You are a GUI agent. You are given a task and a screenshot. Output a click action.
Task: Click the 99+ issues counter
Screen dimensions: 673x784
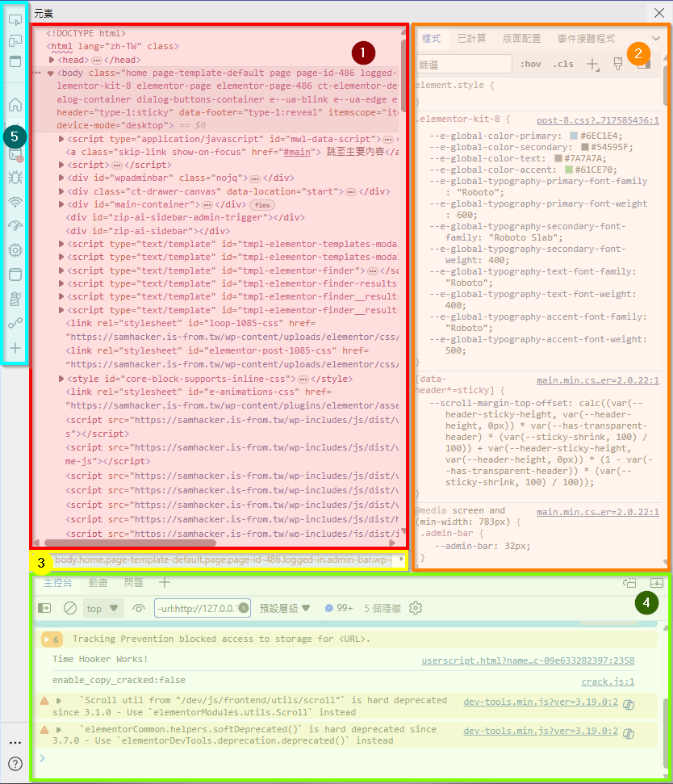tap(339, 608)
